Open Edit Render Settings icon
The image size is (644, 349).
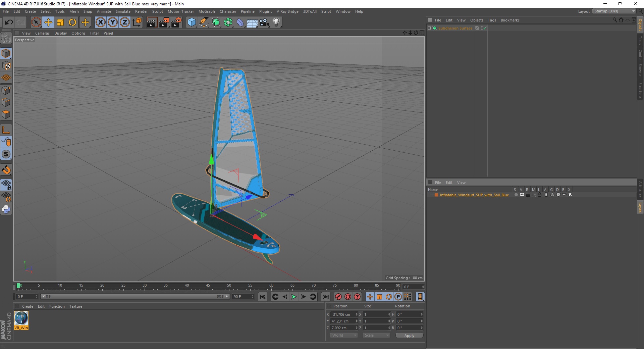tap(176, 22)
